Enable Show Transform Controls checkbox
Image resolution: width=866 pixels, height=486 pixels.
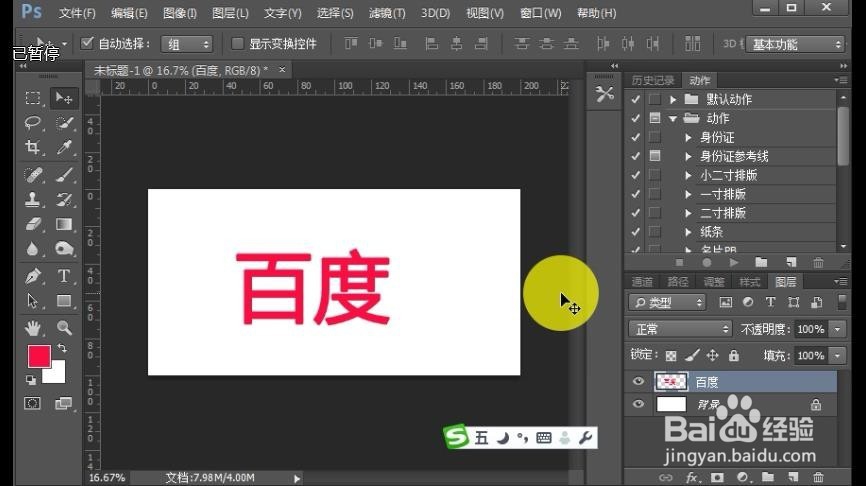click(x=237, y=43)
